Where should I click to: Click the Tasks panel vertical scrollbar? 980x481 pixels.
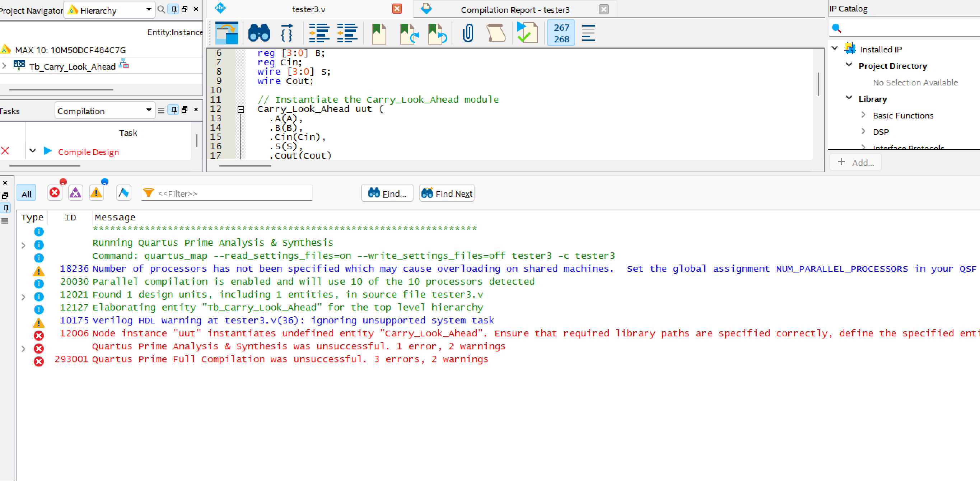197,141
